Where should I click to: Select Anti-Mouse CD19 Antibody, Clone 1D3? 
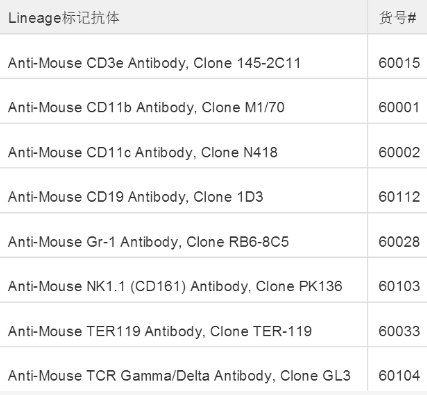(x=136, y=197)
